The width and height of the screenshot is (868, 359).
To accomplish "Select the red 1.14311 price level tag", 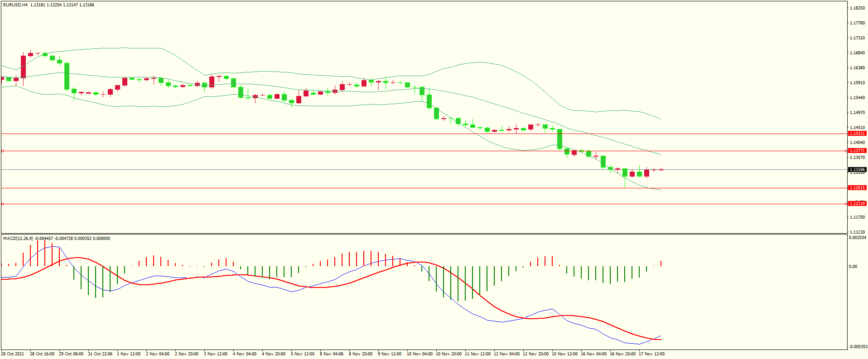I will point(857,134).
